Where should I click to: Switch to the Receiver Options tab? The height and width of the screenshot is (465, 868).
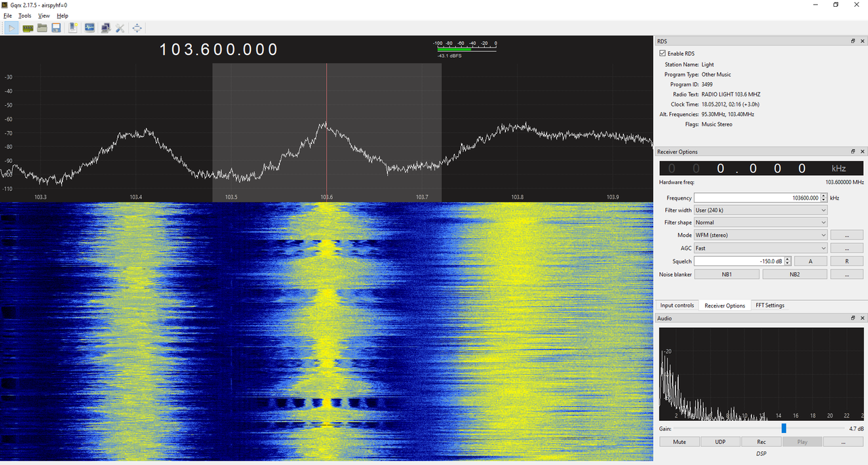point(725,305)
